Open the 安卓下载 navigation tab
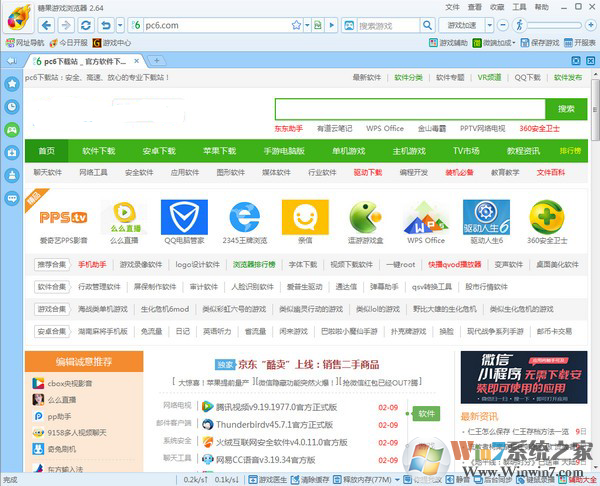This screenshot has height=486, width=600. 159,151
